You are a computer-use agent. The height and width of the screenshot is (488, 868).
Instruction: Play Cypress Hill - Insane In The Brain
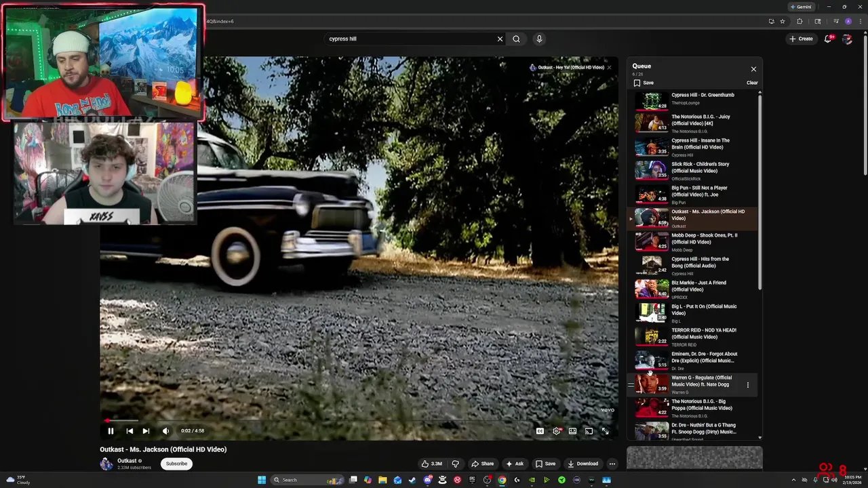[692, 146]
